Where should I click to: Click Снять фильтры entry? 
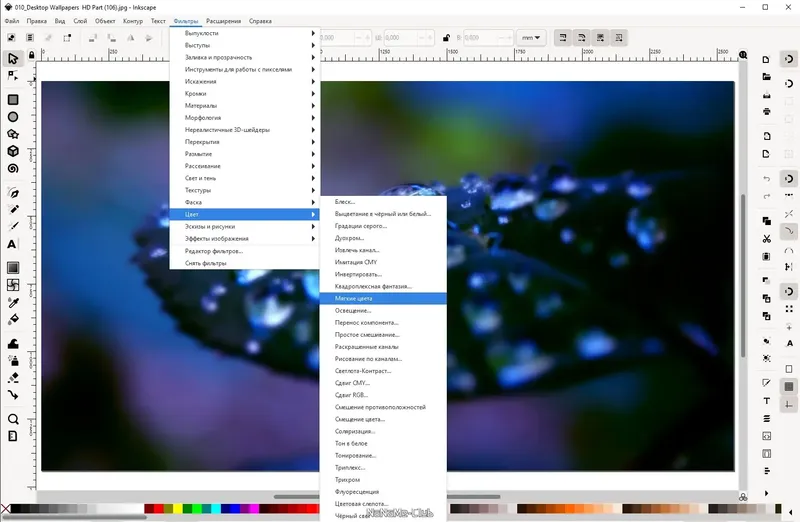pos(244,263)
